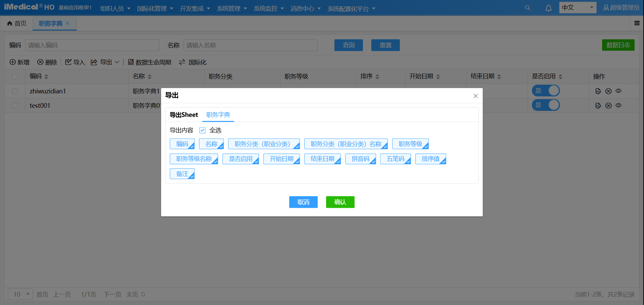The image size is (644, 305).
Task: Deselect the 备注 export field
Action: point(182,174)
